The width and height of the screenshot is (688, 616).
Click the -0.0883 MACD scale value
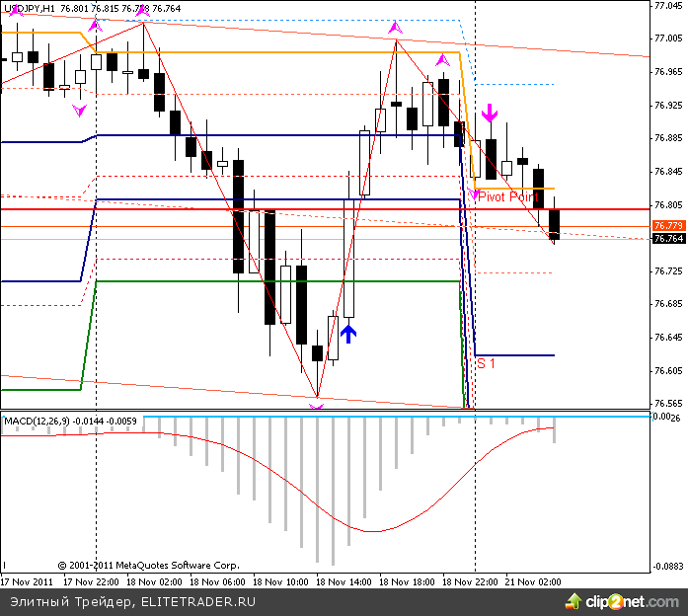click(x=669, y=567)
